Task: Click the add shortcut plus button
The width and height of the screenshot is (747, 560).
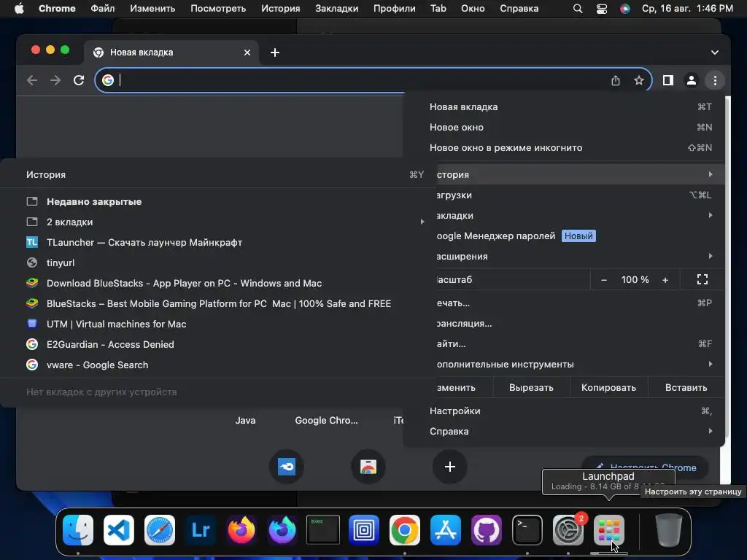Action: click(449, 467)
